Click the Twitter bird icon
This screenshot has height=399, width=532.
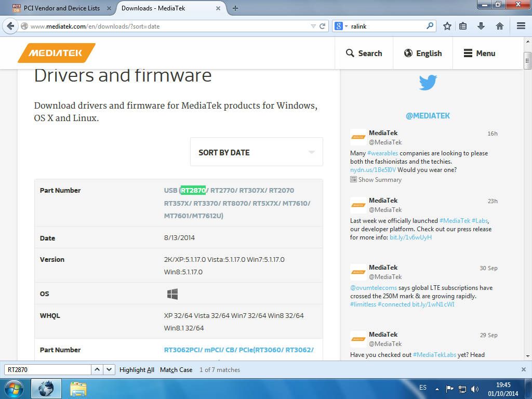(428, 83)
